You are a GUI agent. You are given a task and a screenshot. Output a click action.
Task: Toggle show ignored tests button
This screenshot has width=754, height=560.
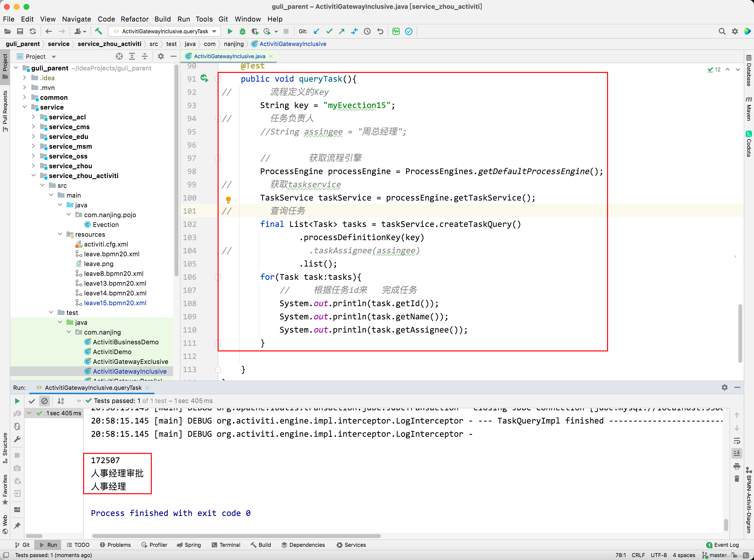click(x=44, y=401)
